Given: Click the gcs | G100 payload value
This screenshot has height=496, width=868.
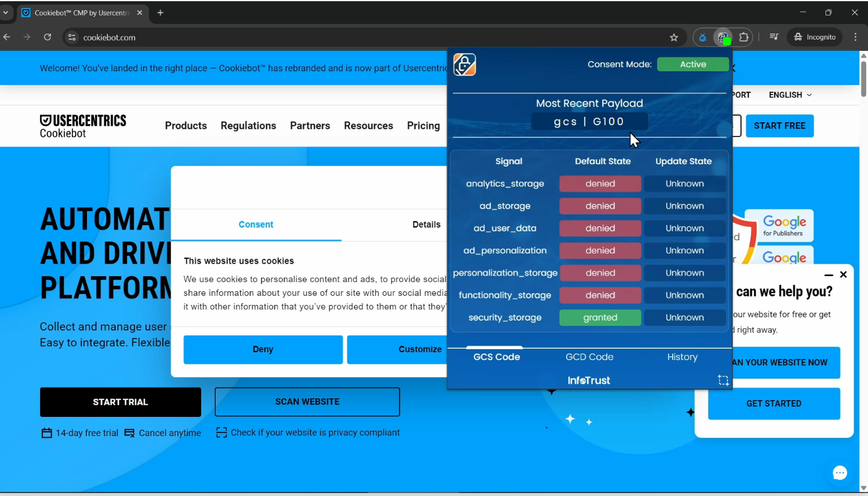Looking at the screenshot, I should point(589,122).
